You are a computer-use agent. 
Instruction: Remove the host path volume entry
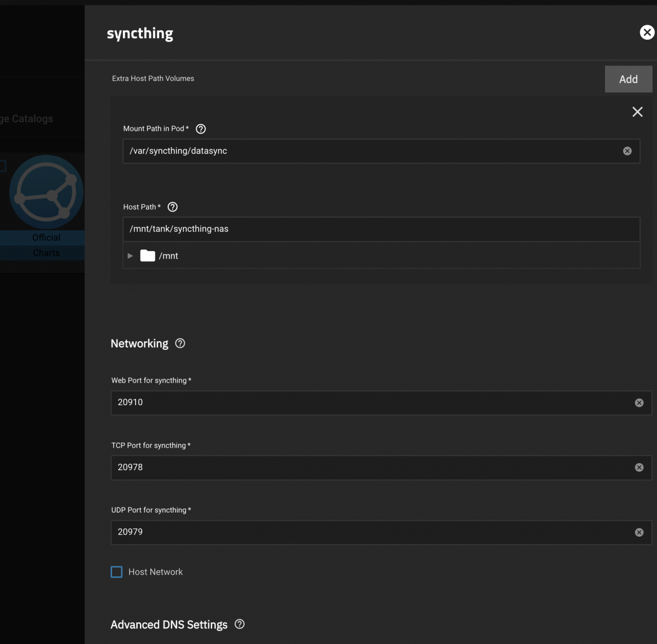(637, 112)
